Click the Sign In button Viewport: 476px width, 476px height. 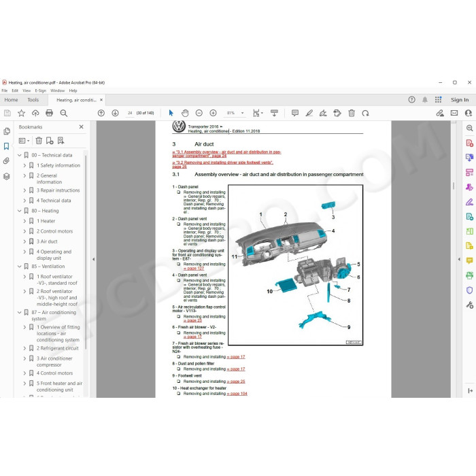[460, 99]
